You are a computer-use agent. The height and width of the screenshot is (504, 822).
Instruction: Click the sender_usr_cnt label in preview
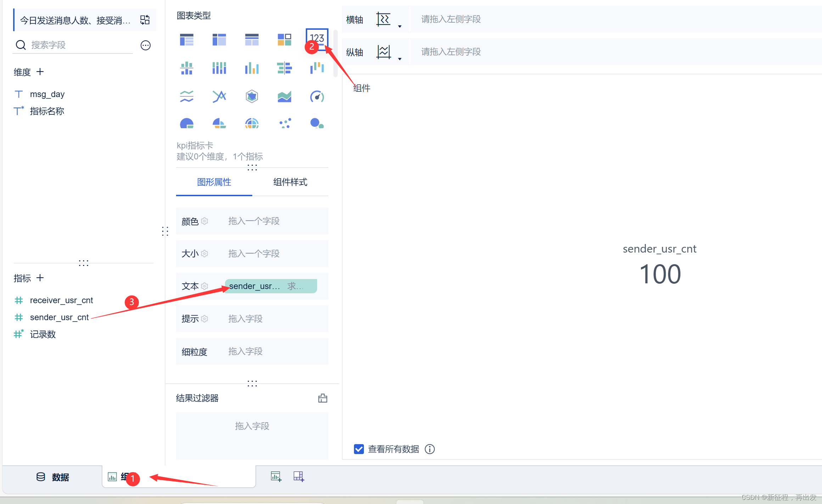coord(659,249)
